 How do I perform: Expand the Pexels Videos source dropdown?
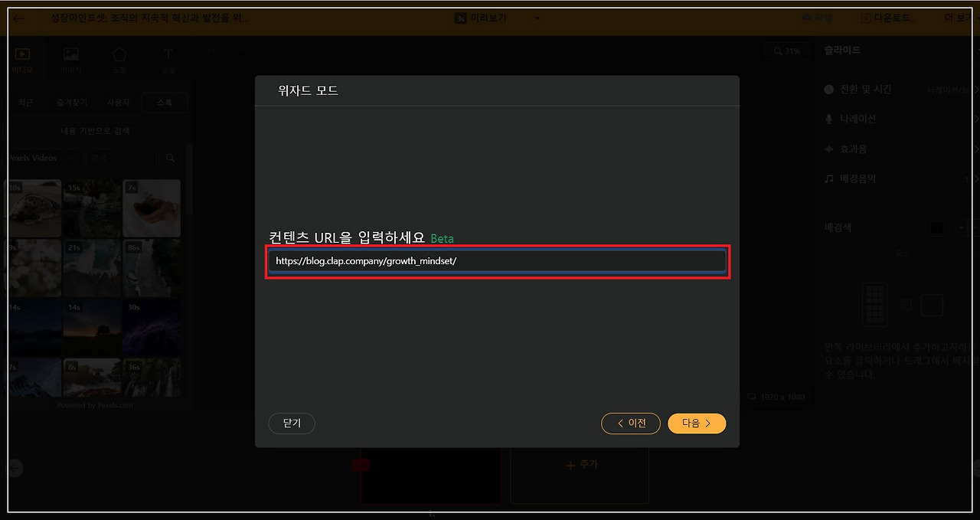tap(41, 159)
